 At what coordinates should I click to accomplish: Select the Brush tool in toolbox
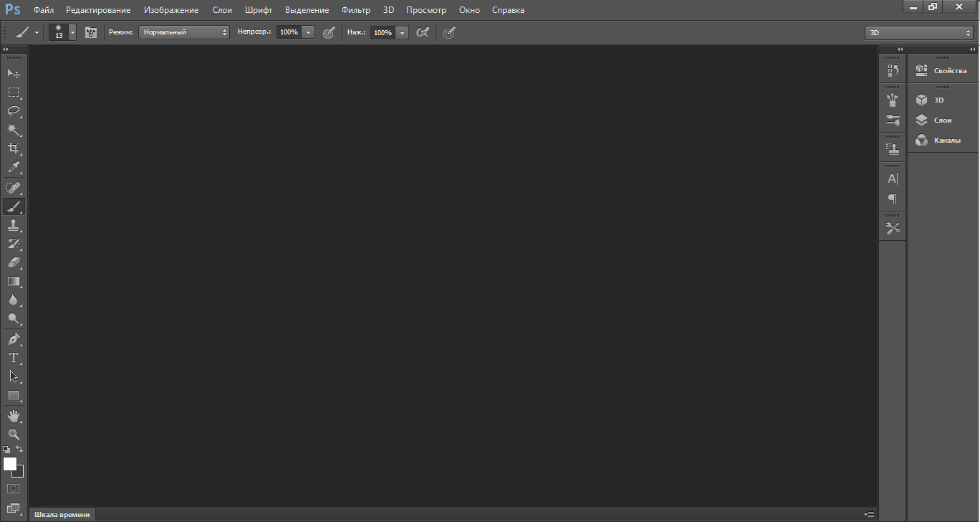[x=14, y=207]
